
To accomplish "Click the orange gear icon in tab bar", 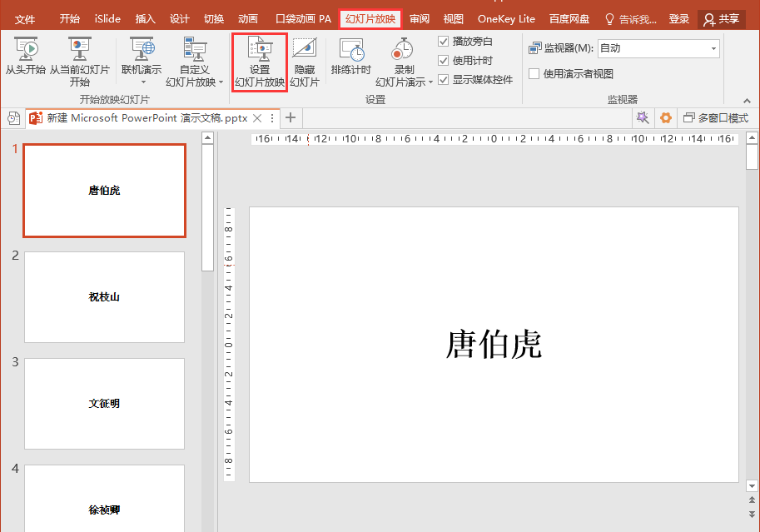I will (666, 118).
